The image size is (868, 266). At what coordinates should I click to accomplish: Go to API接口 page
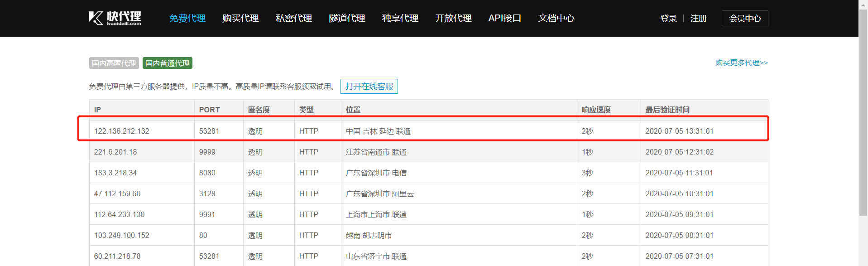pos(505,18)
